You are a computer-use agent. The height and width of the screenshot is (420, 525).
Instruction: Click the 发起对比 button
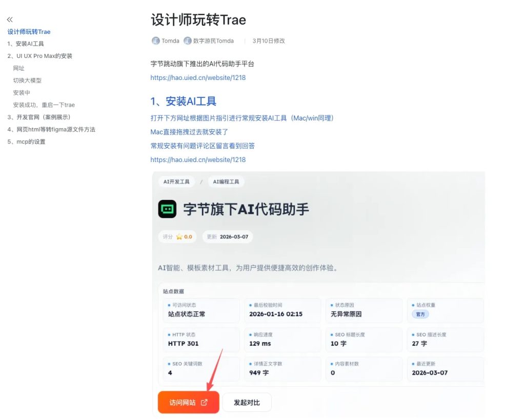[247, 402]
